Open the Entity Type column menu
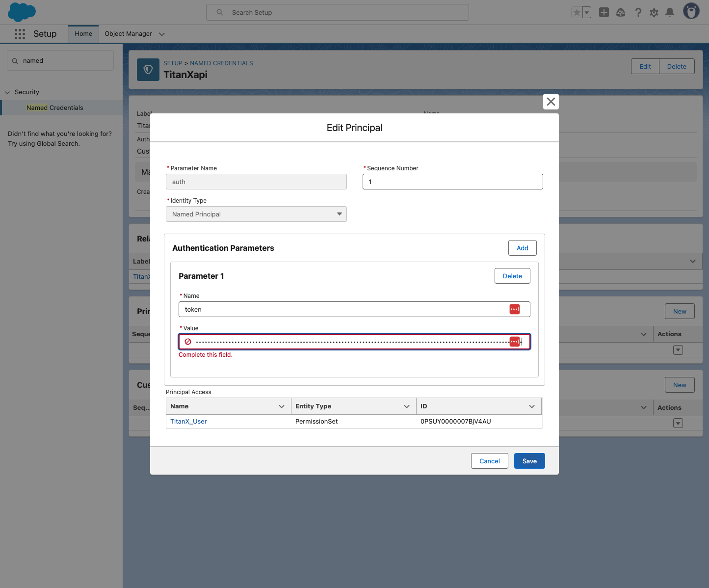 click(x=407, y=406)
